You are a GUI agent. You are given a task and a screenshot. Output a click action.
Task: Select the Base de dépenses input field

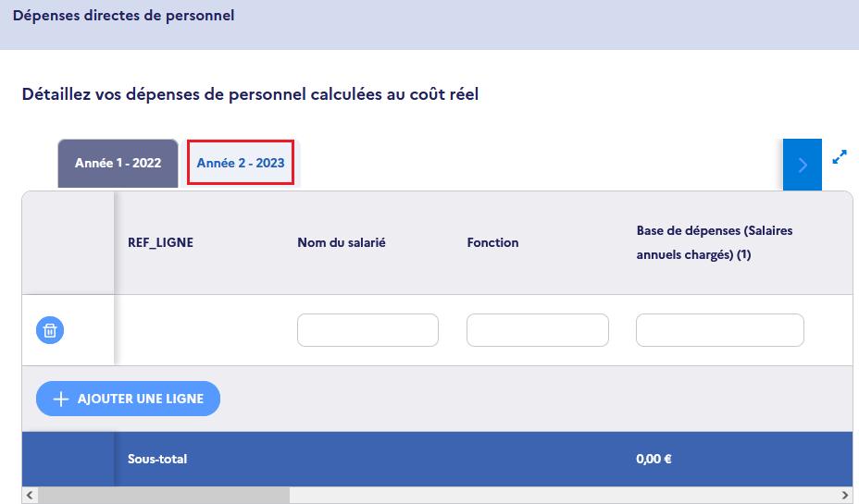720,330
